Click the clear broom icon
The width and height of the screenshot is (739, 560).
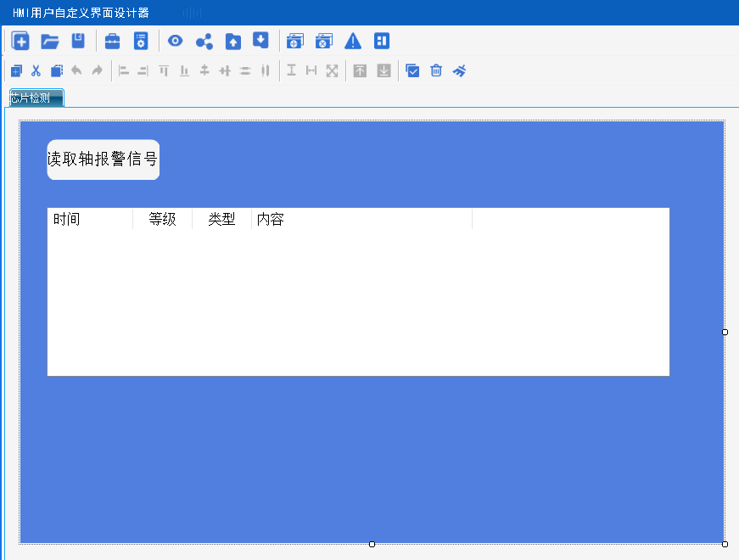click(459, 70)
